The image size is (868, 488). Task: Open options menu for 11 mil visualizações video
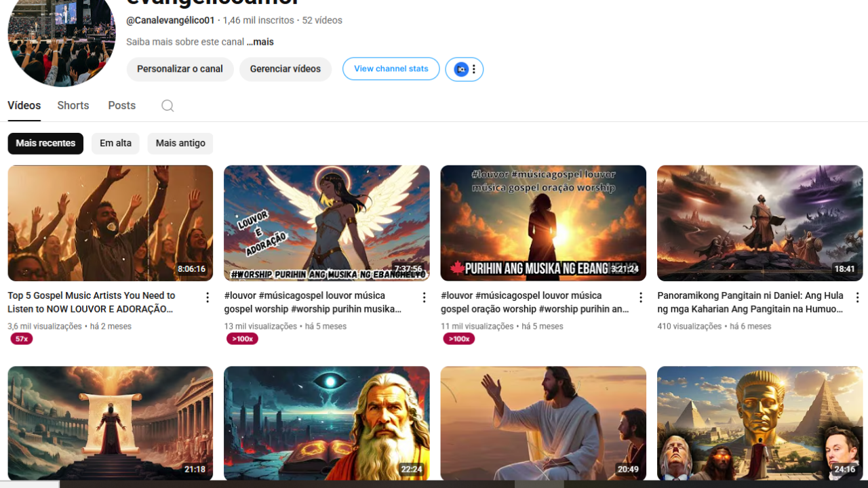point(641,298)
